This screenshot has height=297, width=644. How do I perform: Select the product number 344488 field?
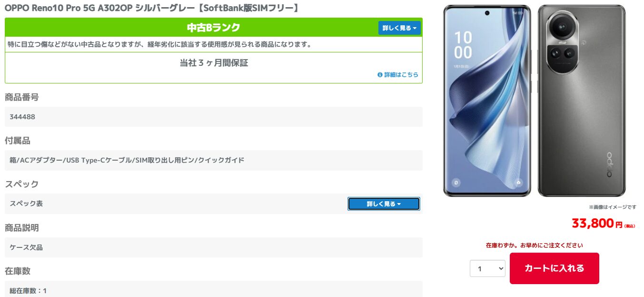[214, 117]
